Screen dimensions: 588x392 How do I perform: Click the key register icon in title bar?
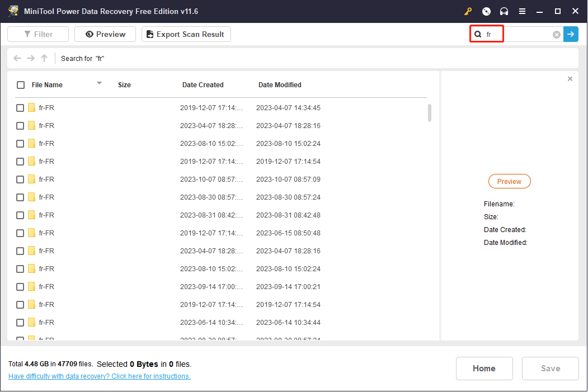tap(468, 11)
